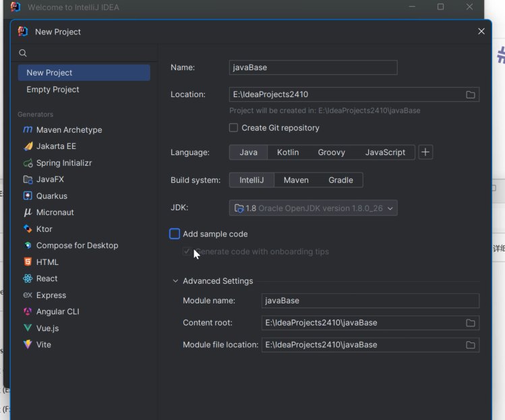The height and width of the screenshot is (420, 505).
Task: Click the Jakarta EE sail icon
Action: tap(28, 146)
